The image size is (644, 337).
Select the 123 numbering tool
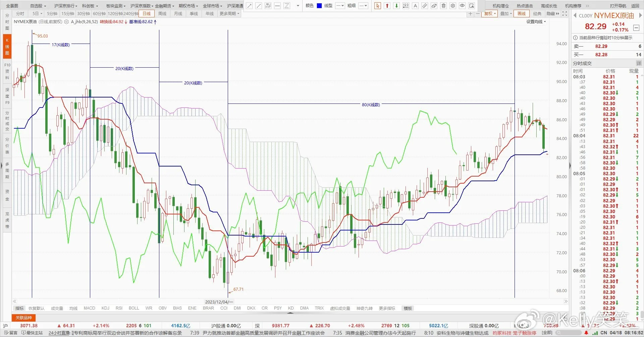406,6
